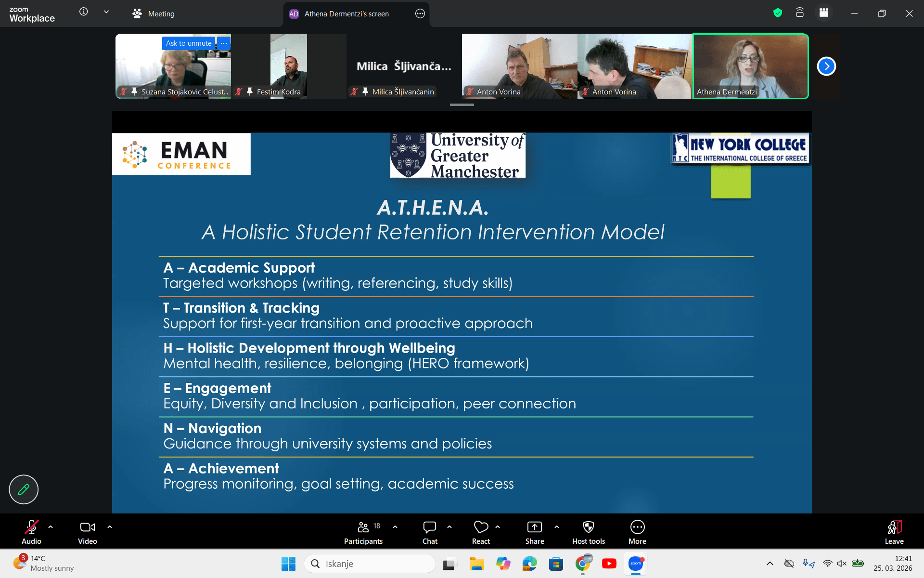Click the green encryption shield icon

click(x=777, y=13)
